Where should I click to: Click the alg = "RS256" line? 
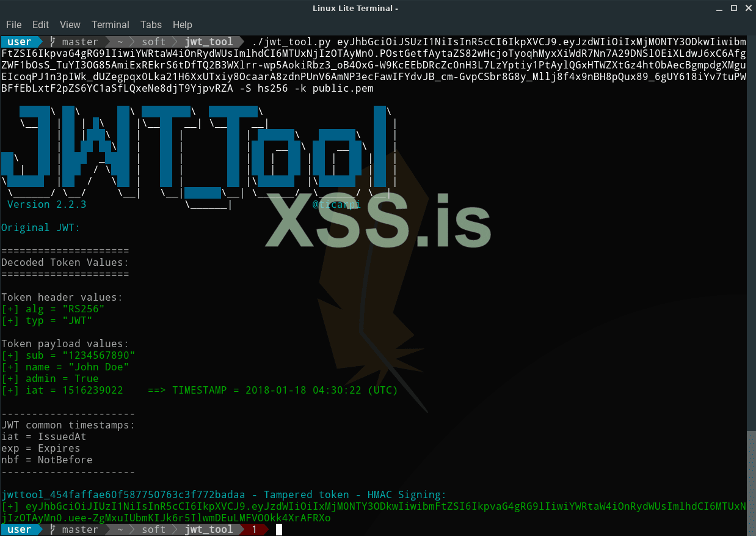pyautogui.click(x=53, y=309)
